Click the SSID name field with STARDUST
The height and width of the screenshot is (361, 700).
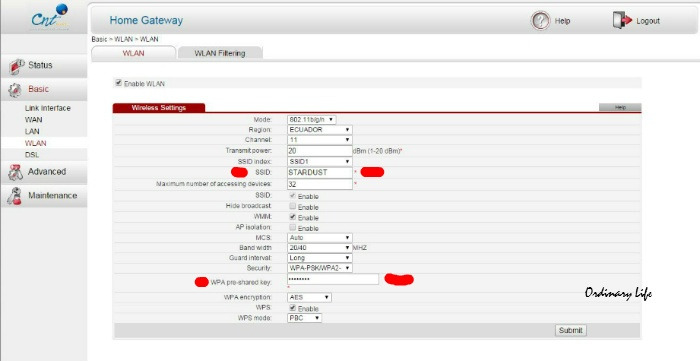tap(320, 173)
